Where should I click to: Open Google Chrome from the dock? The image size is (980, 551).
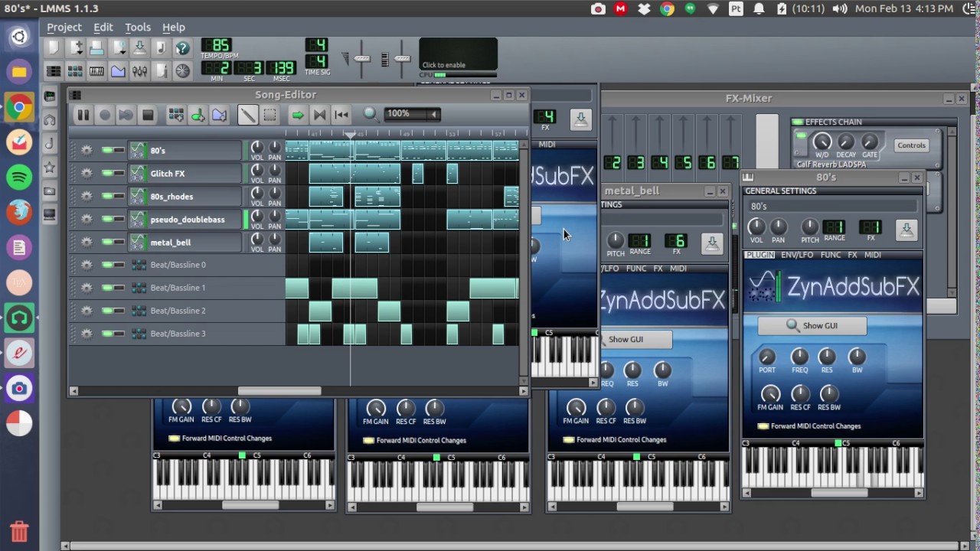coord(19,108)
